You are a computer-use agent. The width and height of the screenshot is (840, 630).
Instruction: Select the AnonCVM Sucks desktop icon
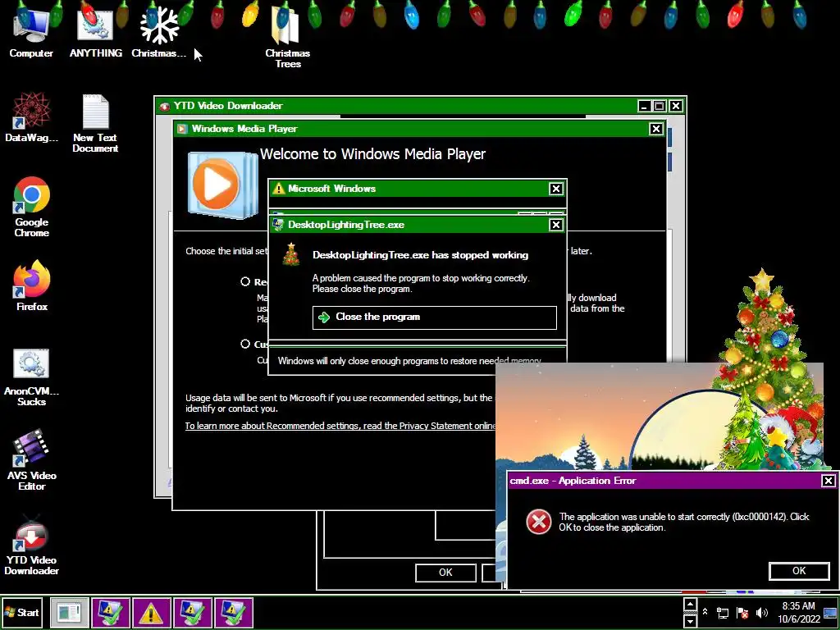32,377
